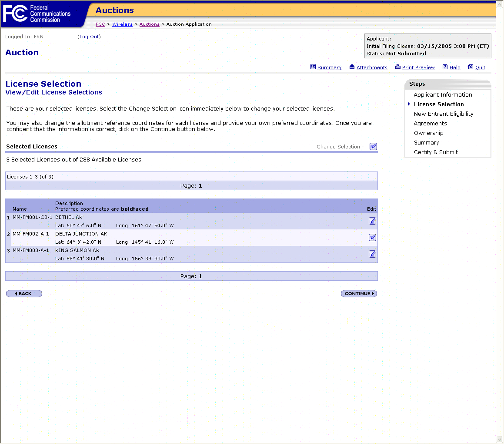Select Agreements step
Viewport: 504px width, 444px height.
[x=430, y=124]
